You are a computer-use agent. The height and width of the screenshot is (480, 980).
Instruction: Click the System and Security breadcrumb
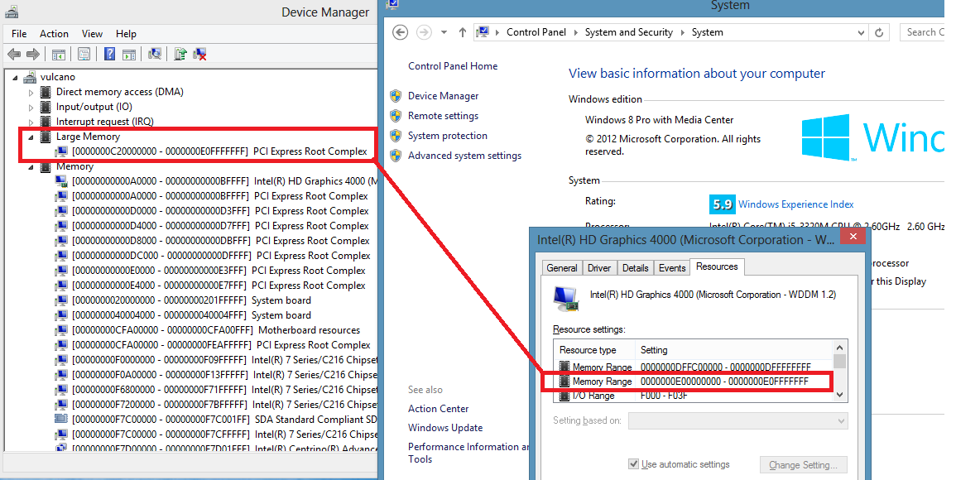point(629,32)
